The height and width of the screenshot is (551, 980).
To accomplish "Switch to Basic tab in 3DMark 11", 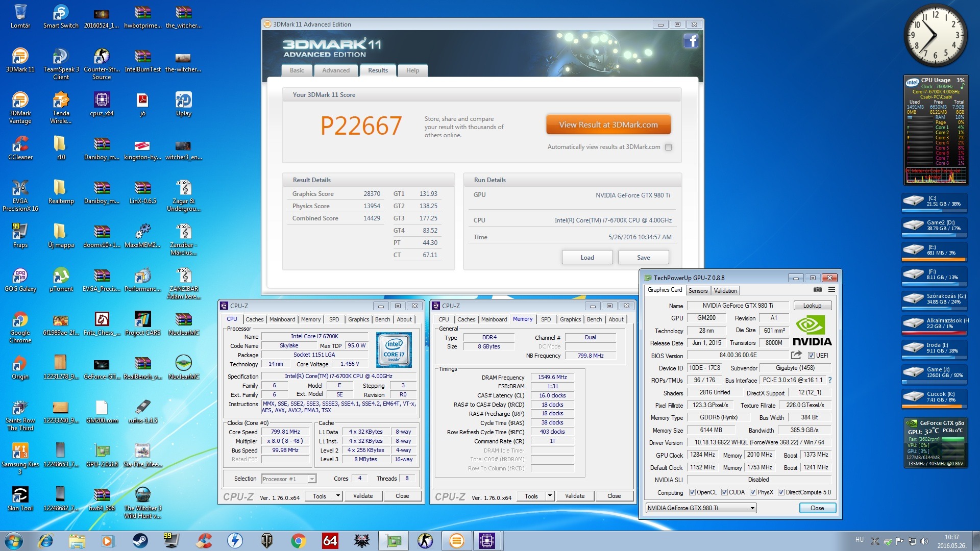I will [297, 70].
